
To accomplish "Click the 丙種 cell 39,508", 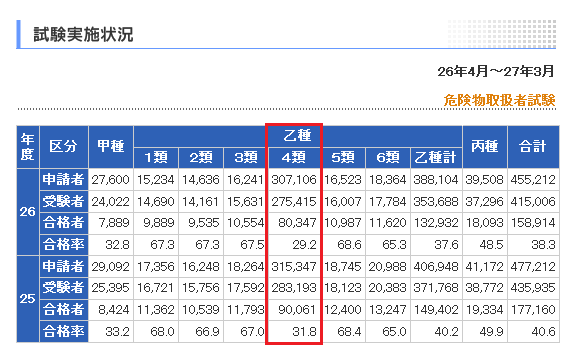I will pyautogui.click(x=485, y=180).
